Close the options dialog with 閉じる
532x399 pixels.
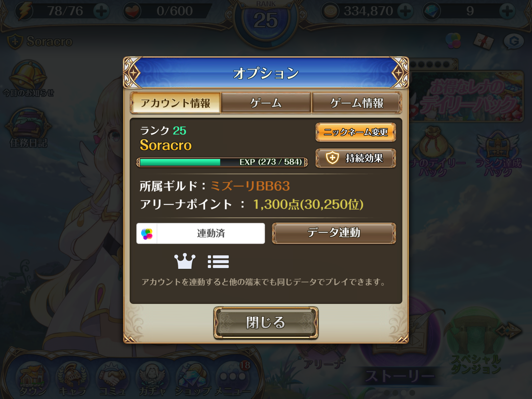coord(266,323)
